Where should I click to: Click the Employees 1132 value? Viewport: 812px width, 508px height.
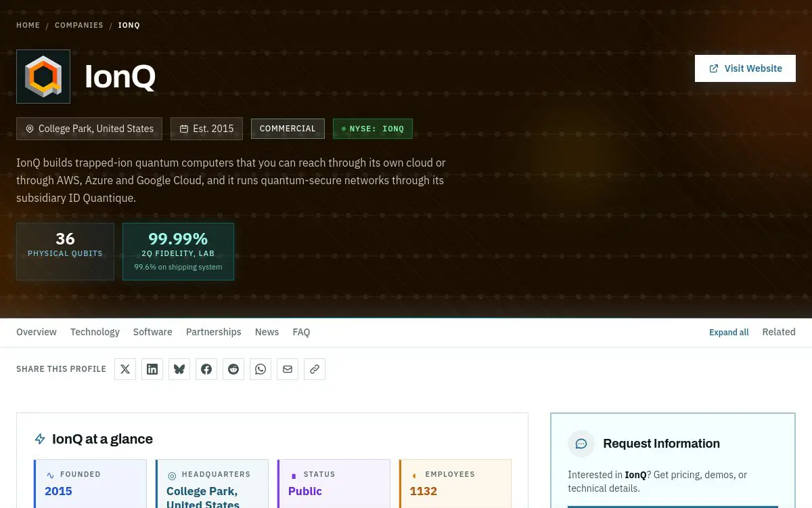coord(424,491)
